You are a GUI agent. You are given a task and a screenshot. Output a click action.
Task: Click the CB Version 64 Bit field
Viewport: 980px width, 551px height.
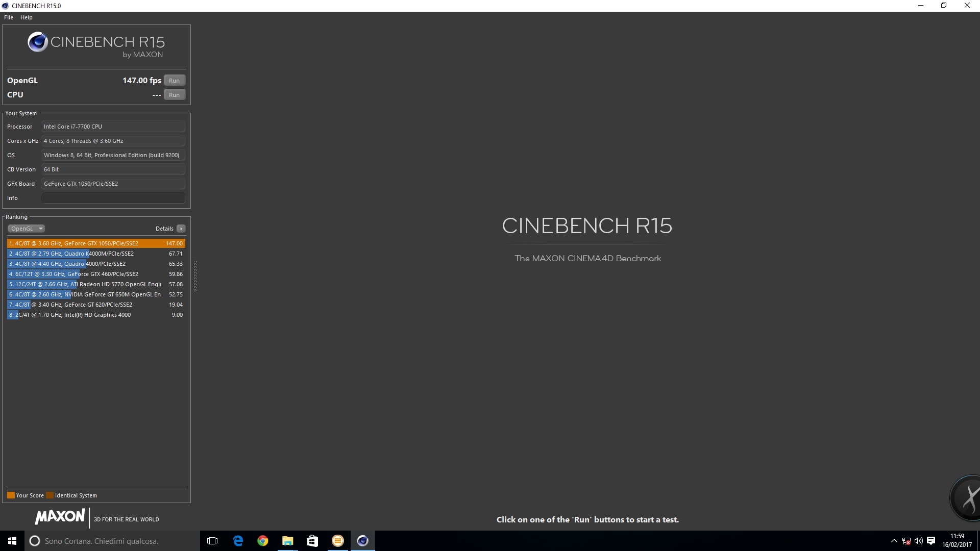tap(113, 169)
